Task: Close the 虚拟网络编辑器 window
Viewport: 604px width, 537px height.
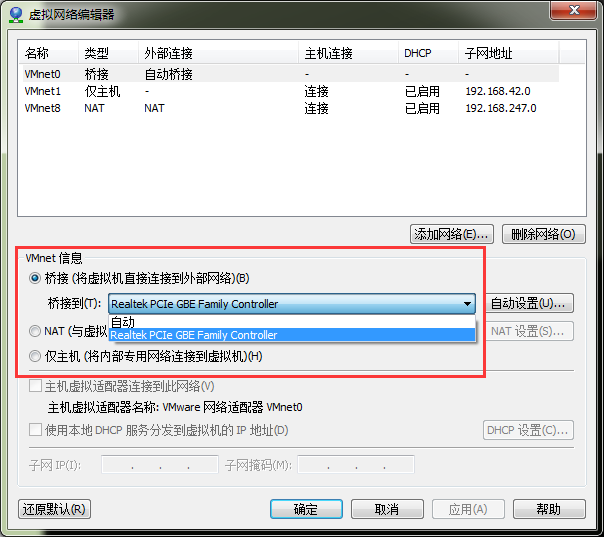Action: point(574,10)
